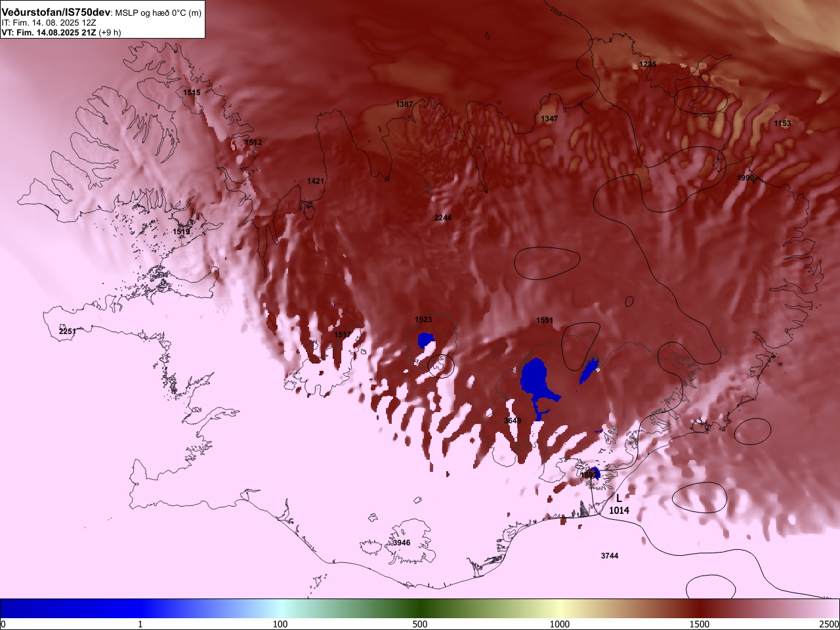The width and height of the screenshot is (840, 630).
Task: Click the 'IT: Fim. 14. 08. 2025 12Z' line
Action: (49, 23)
